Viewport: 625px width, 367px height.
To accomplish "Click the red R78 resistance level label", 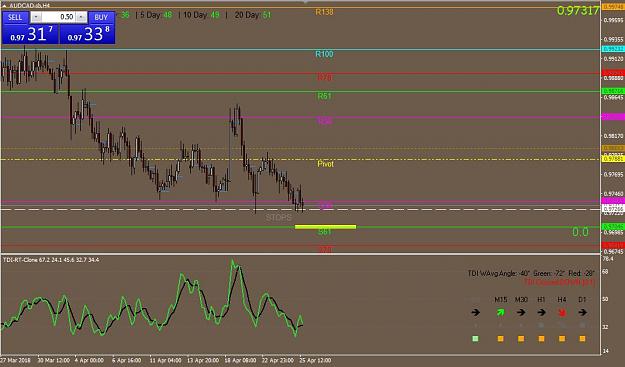I will point(325,77).
